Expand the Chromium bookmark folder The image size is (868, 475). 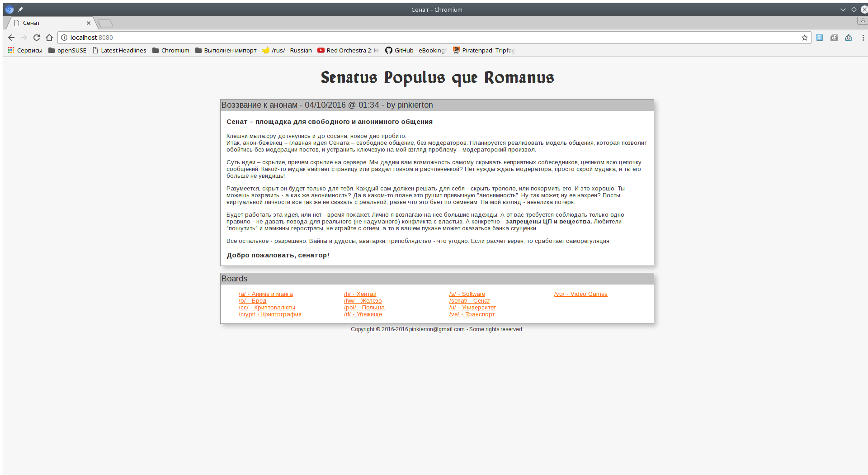coord(171,50)
